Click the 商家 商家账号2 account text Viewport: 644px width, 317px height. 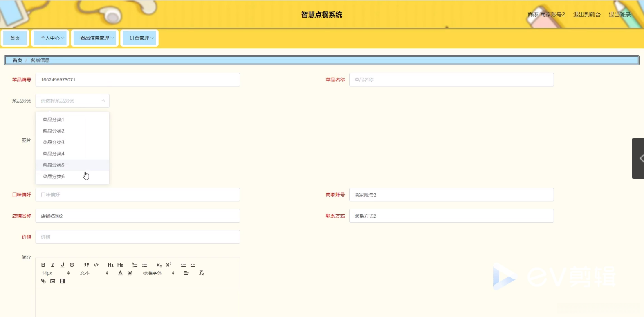[x=546, y=14]
